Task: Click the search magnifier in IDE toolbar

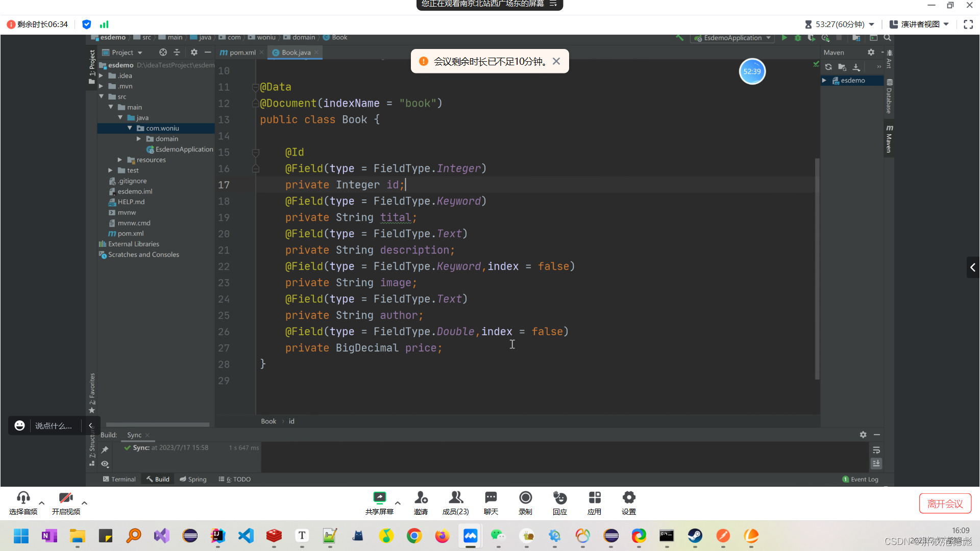Action: (x=888, y=38)
